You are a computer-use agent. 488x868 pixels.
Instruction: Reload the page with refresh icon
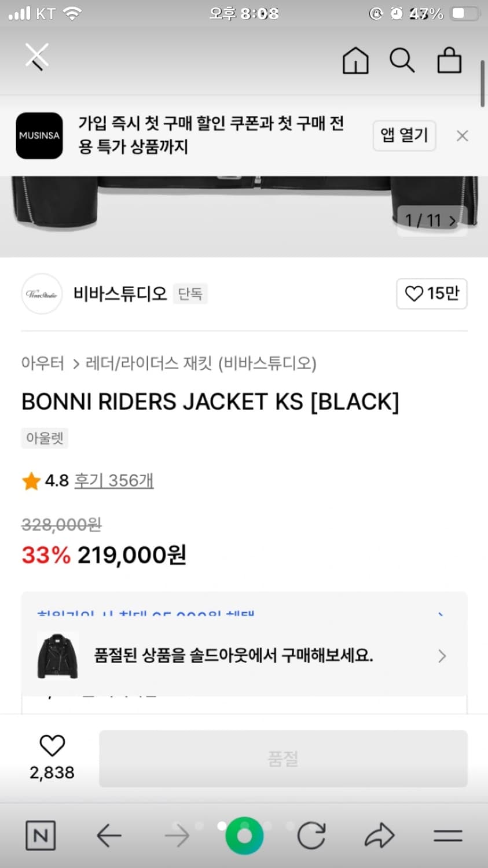point(311,835)
